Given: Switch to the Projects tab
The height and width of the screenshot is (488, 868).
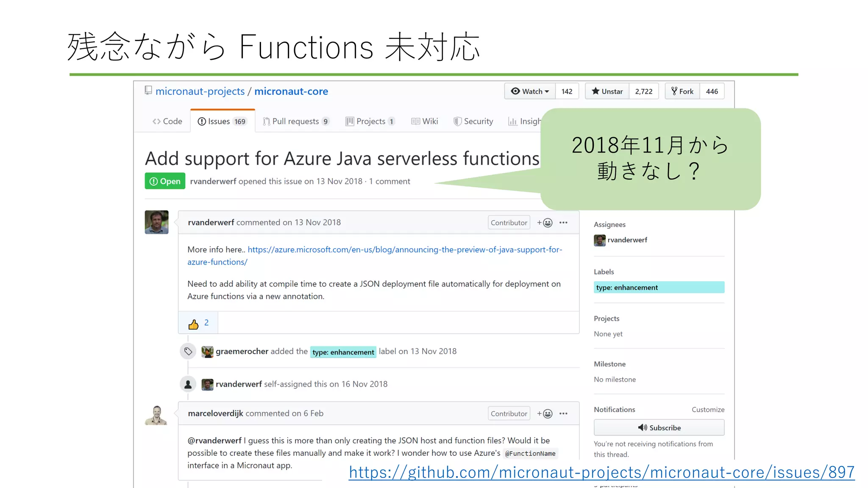Looking at the screenshot, I should (x=370, y=121).
